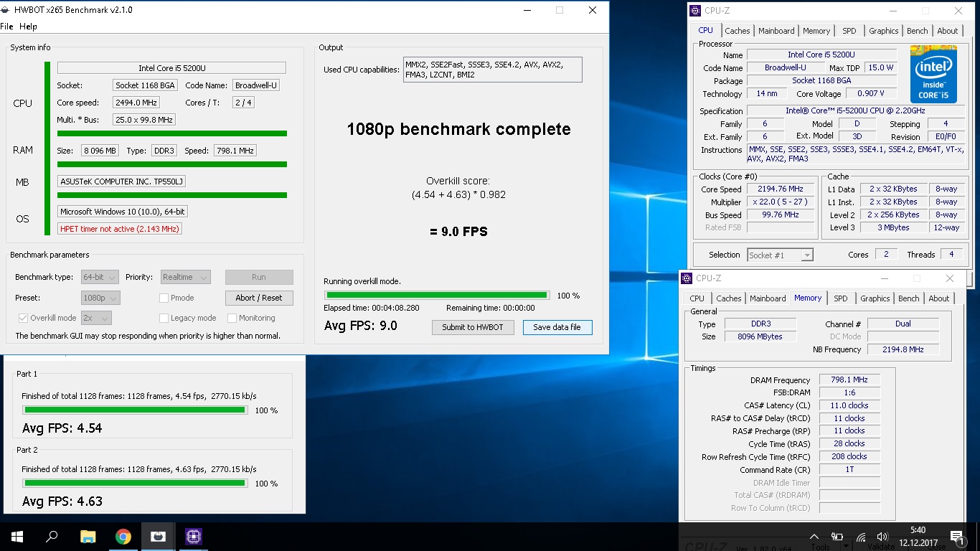Click the ASUSTeK COMPUTER INC. TP550LJ field
This screenshot has height=551, width=980.
pyautogui.click(x=121, y=182)
